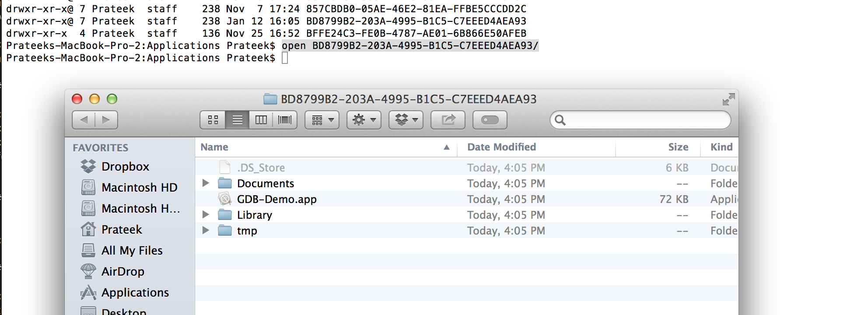Open All My Files in sidebar

tap(129, 251)
